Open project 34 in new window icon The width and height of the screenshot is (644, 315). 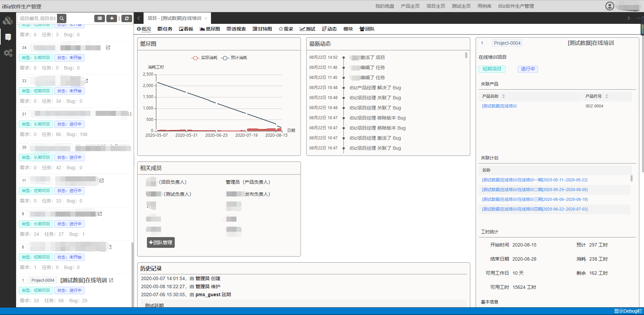[x=108, y=48]
